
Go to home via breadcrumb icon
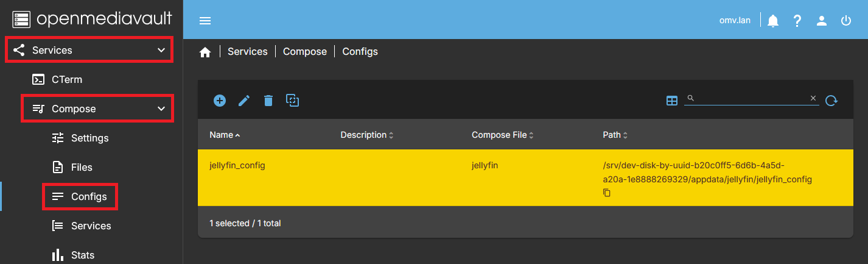pos(205,52)
